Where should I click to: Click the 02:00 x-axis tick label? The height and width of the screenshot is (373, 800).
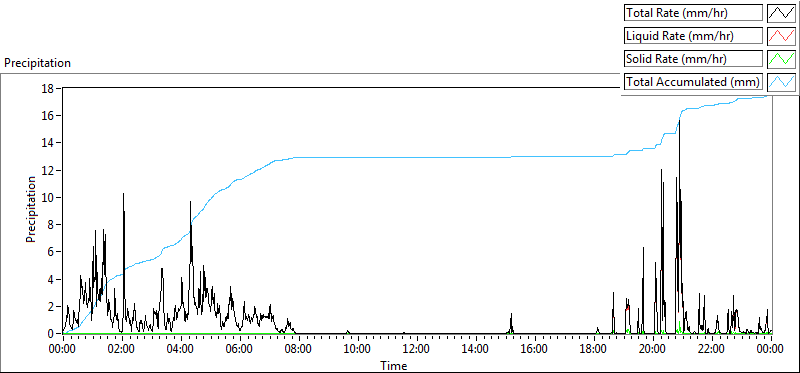[122, 350]
